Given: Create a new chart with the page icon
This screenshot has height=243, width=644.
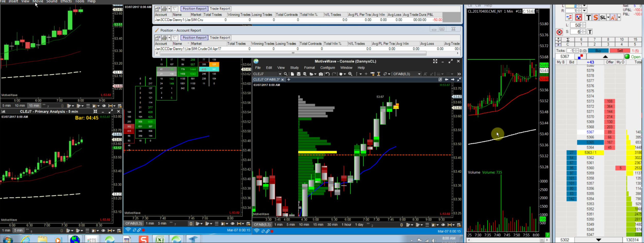Looking at the screenshot, I should tap(292, 74).
